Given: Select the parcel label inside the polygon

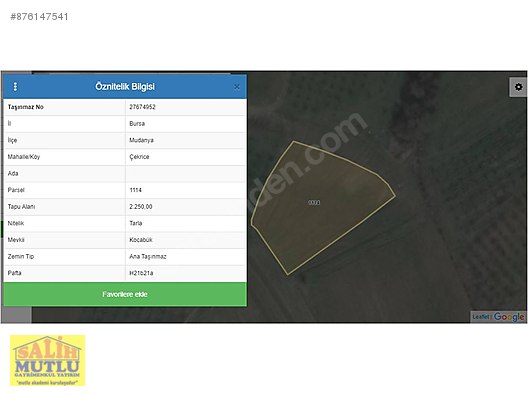Looking at the screenshot, I should tap(314, 202).
